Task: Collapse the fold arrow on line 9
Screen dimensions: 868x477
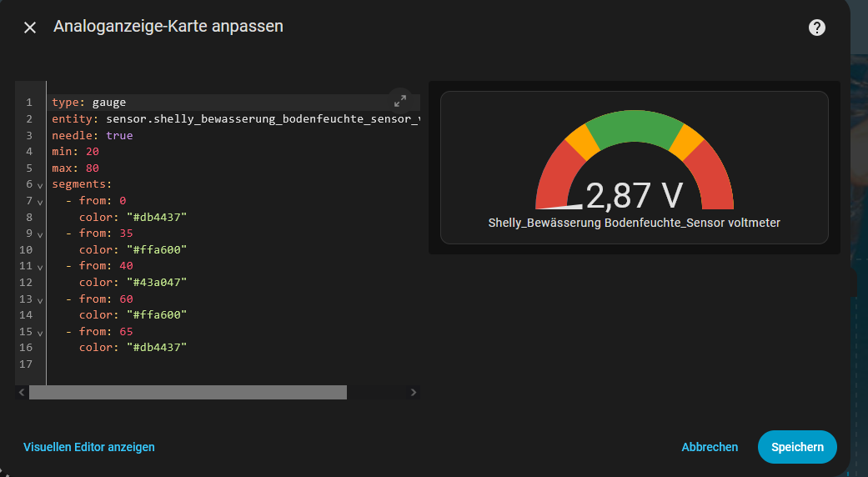Action: click(40, 234)
